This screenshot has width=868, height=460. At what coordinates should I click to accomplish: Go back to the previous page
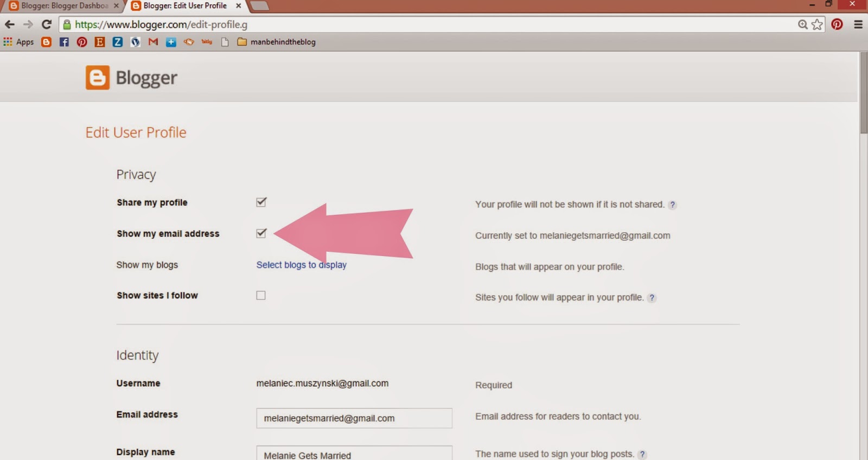pos(9,24)
